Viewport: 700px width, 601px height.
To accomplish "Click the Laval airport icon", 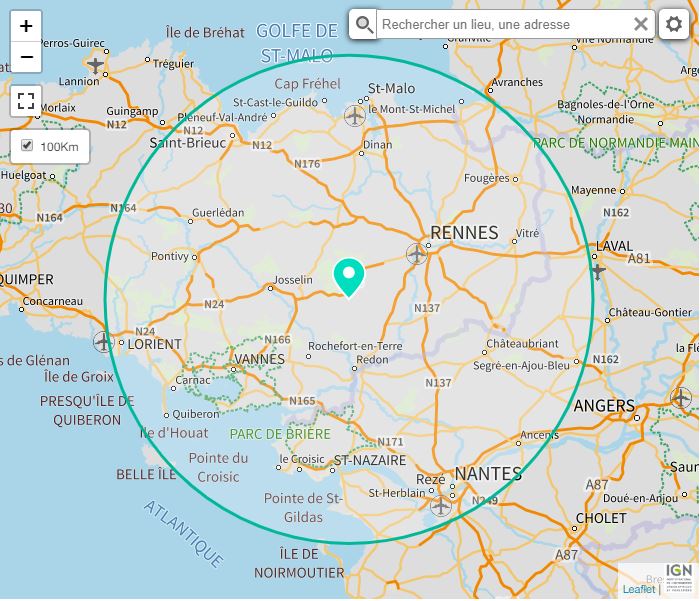I will 598,271.
